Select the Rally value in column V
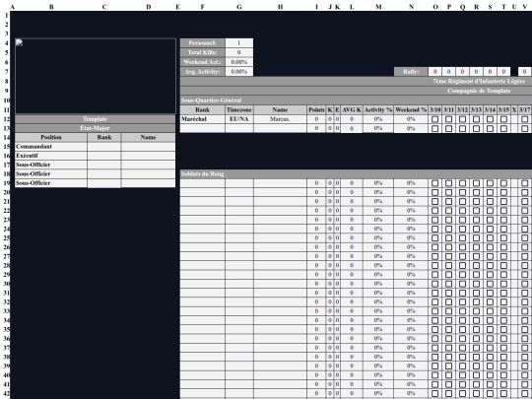 click(x=524, y=72)
